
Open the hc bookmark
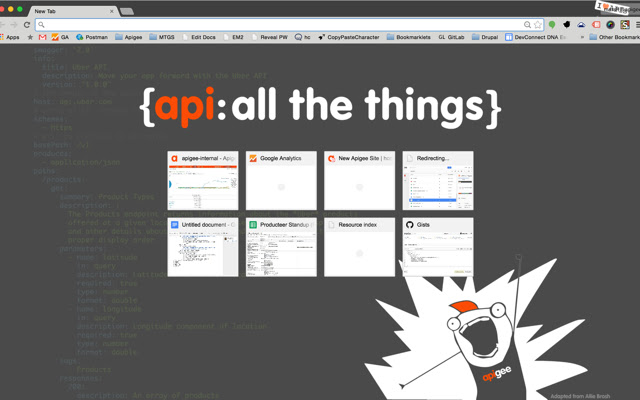coord(302,37)
